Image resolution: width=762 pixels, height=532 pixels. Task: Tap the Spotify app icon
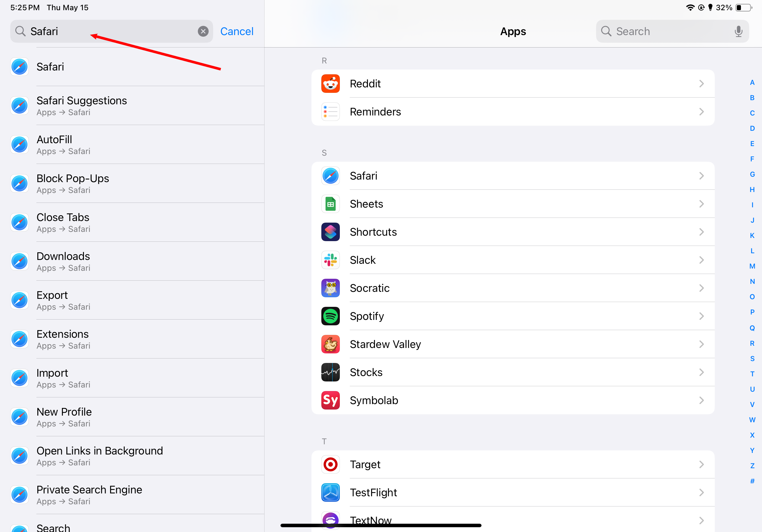pyautogui.click(x=330, y=316)
